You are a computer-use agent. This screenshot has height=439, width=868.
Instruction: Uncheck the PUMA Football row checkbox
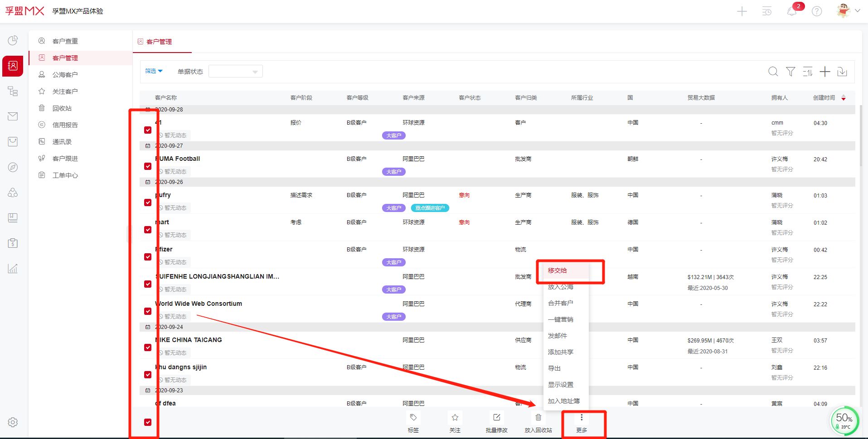[148, 166]
